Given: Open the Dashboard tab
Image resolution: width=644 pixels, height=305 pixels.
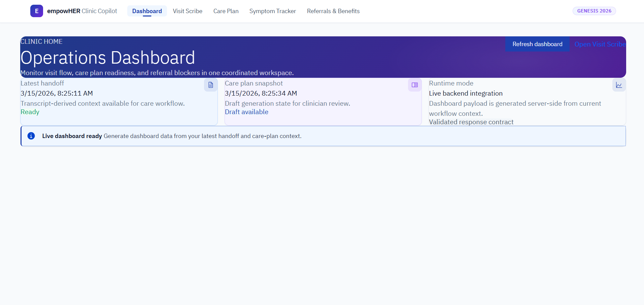Looking at the screenshot, I should [147, 11].
